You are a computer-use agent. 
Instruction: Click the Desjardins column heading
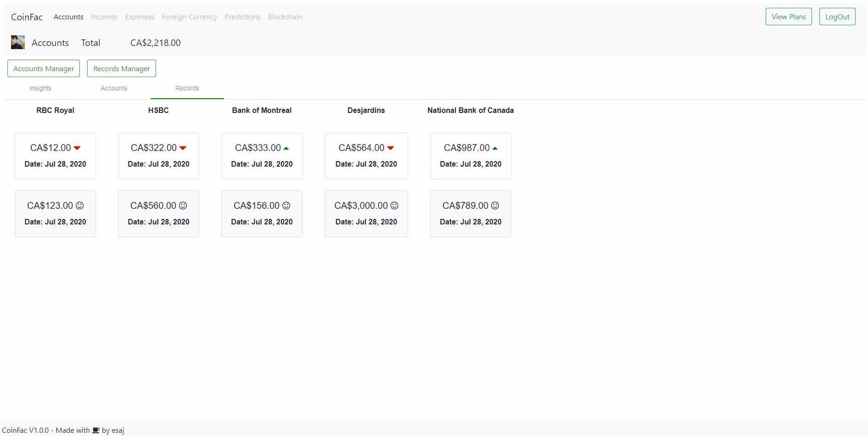point(366,110)
